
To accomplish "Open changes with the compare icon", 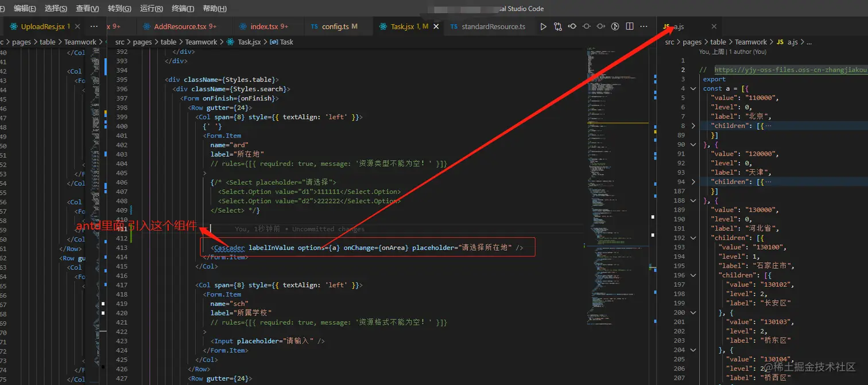I will click(557, 26).
